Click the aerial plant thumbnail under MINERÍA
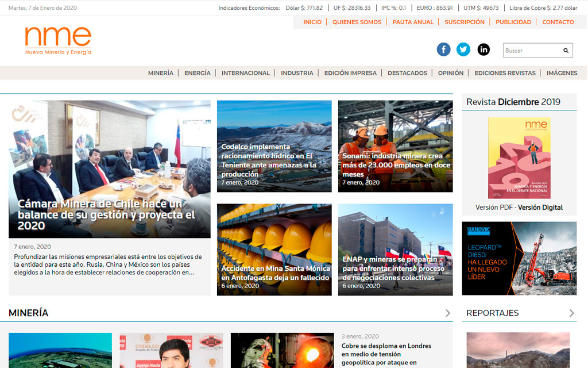 [x=60, y=350]
